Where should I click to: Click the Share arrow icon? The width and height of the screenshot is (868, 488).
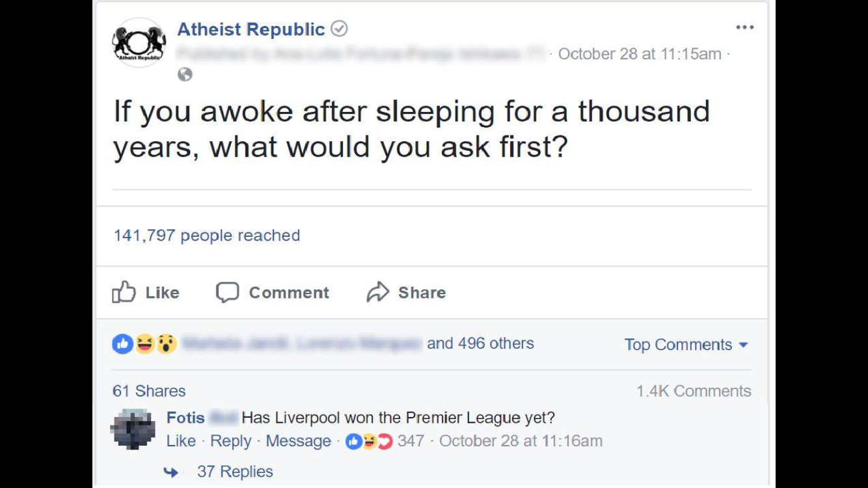[377, 293]
